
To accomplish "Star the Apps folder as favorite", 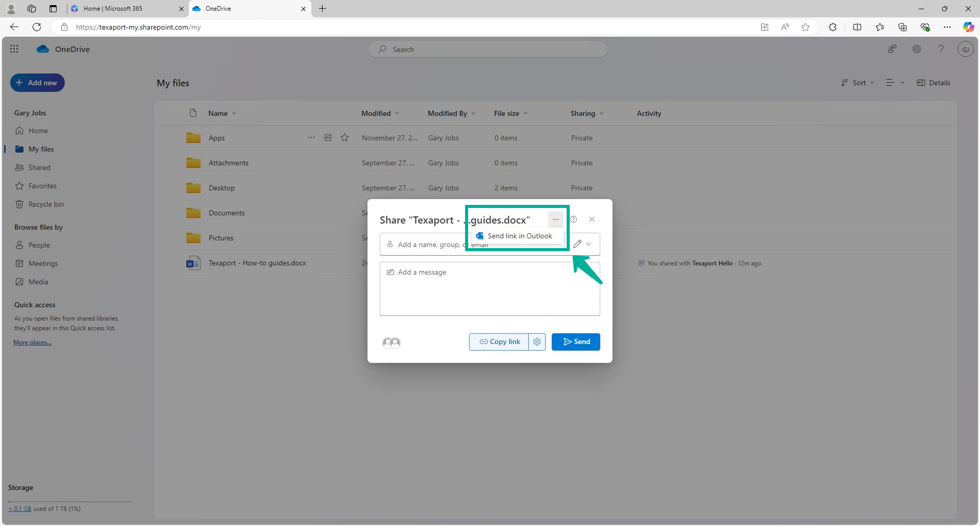I will coord(344,137).
